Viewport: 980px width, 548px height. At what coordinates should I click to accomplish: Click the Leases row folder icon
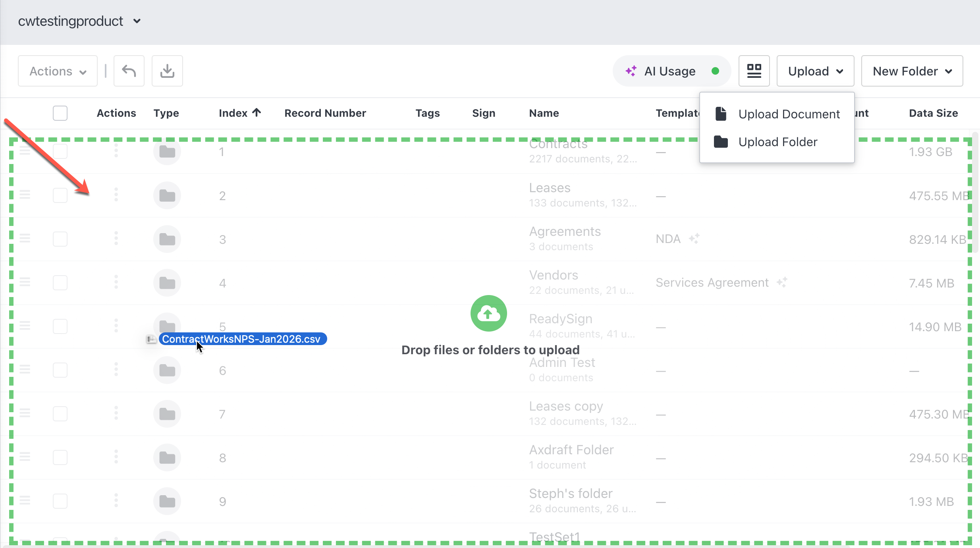tap(167, 195)
